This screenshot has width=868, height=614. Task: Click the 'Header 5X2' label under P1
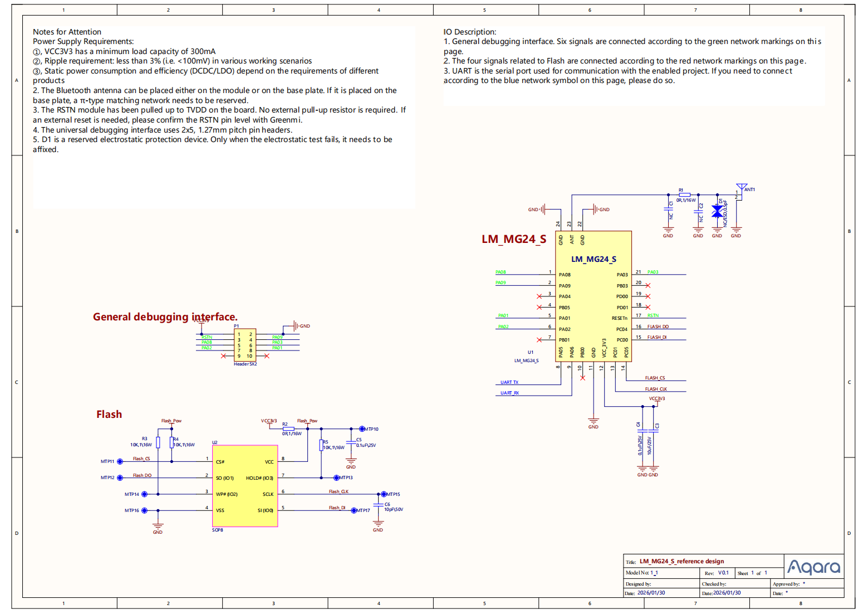click(246, 364)
